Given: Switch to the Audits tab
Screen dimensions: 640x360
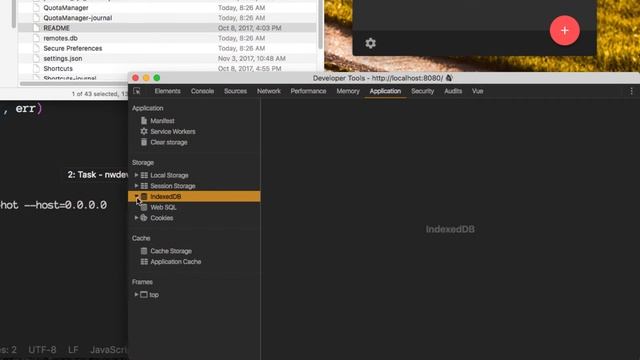Looking at the screenshot, I should click(x=453, y=91).
